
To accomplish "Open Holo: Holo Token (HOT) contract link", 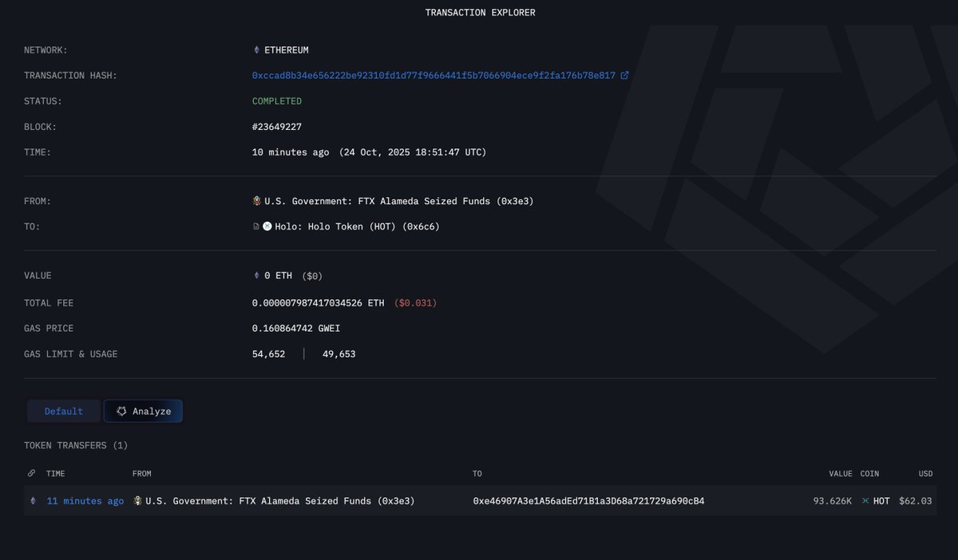I will (x=357, y=227).
